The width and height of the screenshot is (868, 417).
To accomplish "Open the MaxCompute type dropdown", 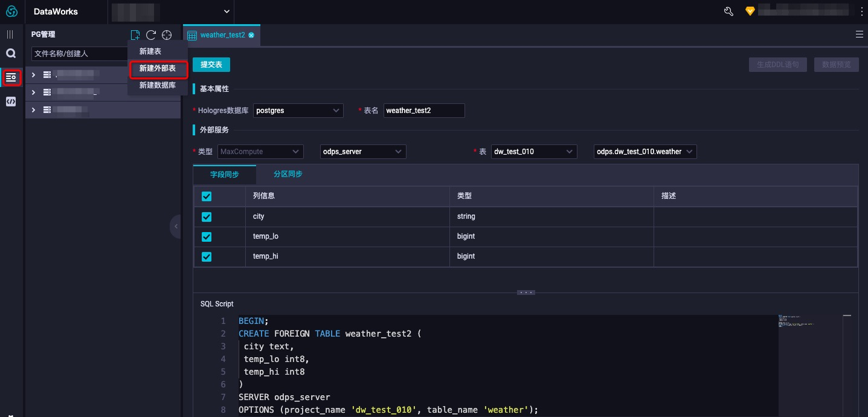I will pos(260,152).
